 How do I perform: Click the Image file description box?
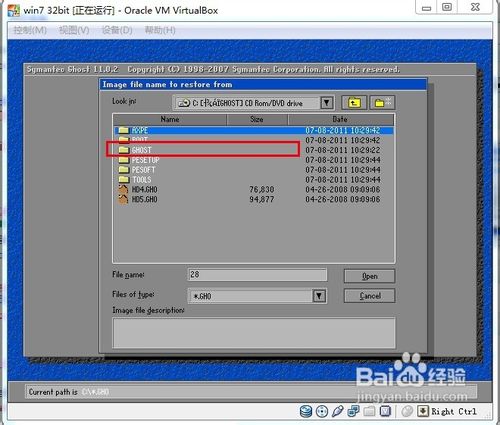pyautogui.click(x=254, y=333)
